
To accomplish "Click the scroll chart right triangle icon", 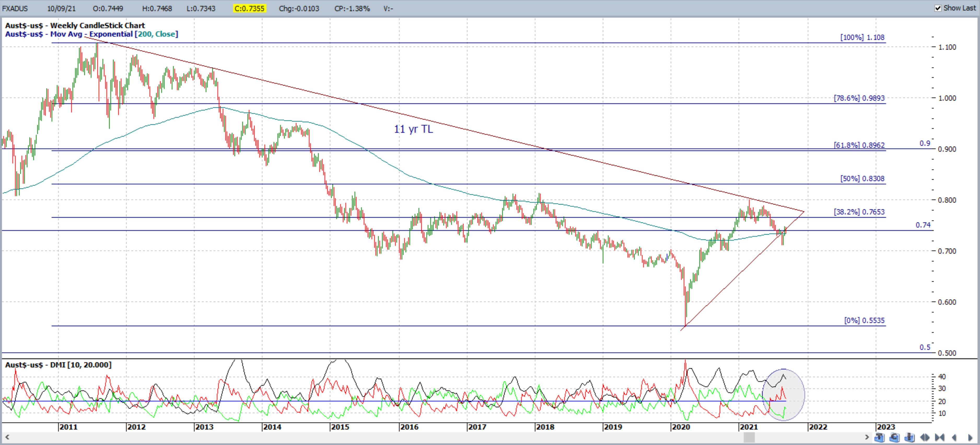I will pos(970,437).
